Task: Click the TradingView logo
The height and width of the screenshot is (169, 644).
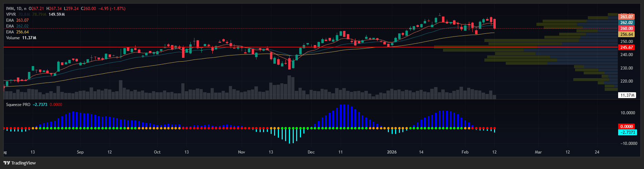Action: coord(20,163)
